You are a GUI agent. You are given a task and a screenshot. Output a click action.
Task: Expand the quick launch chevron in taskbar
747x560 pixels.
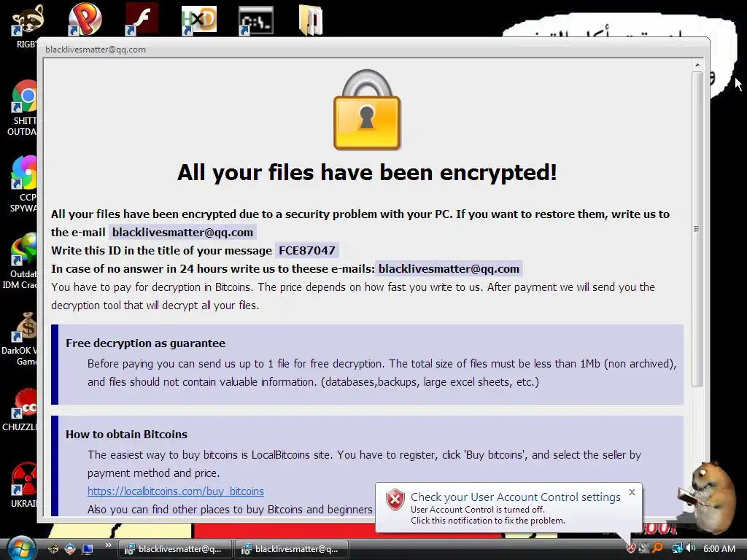point(109,545)
